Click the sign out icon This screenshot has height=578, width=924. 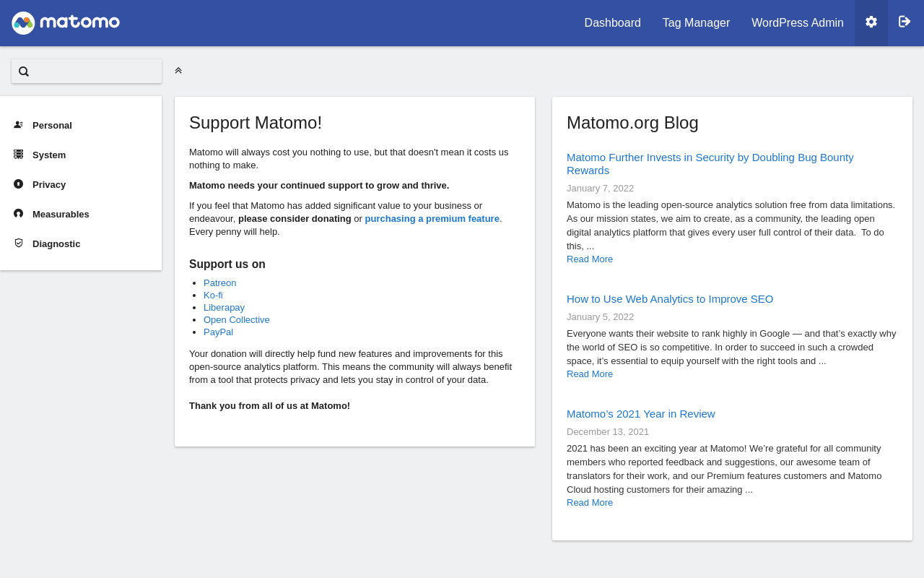[x=905, y=22]
